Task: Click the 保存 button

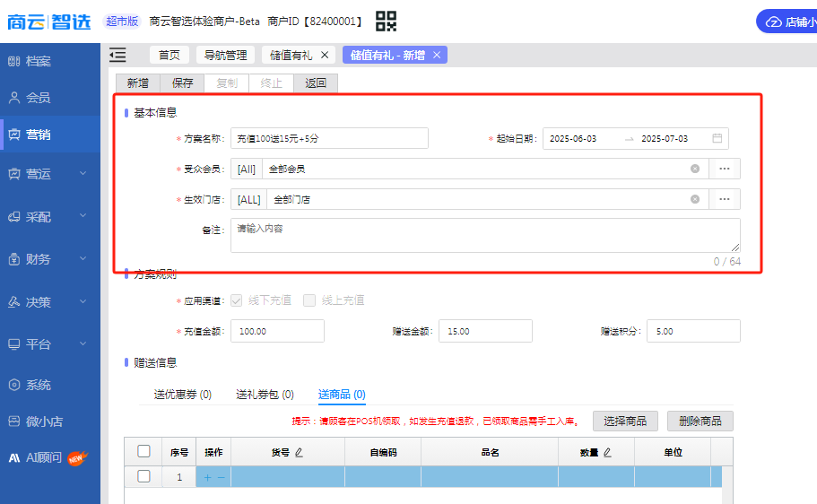Action: click(x=182, y=83)
